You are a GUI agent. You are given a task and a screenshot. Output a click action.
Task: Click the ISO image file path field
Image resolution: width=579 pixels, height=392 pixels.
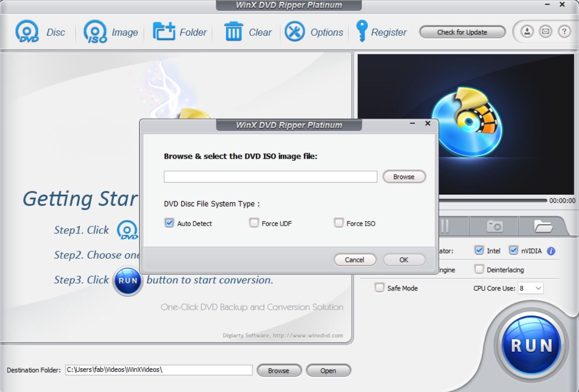(x=270, y=177)
